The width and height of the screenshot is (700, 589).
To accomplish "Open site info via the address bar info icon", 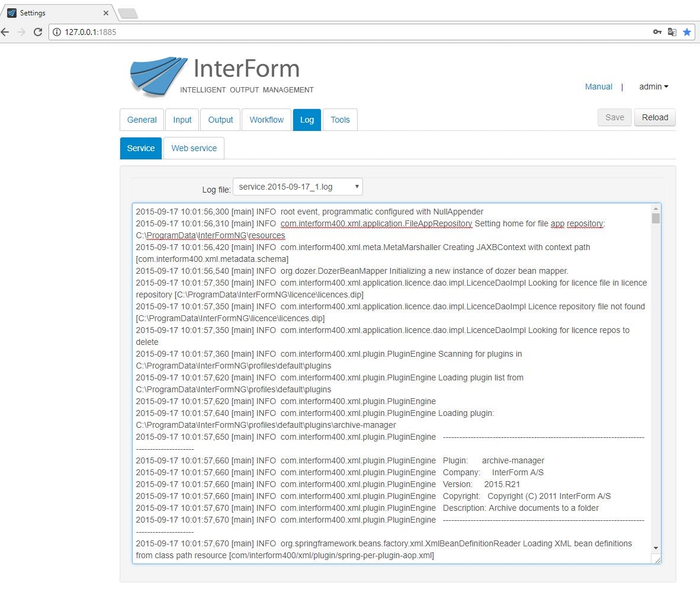I will (56, 33).
